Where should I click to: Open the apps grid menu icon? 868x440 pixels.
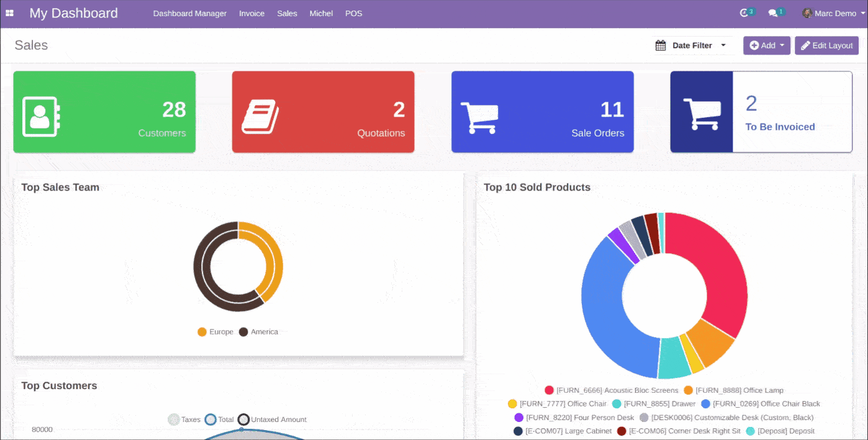point(9,13)
